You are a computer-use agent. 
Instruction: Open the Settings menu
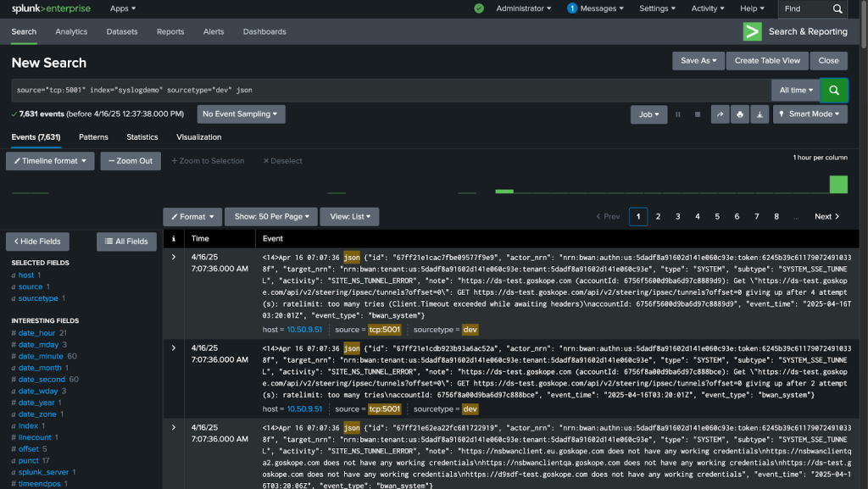coord(657,8)
